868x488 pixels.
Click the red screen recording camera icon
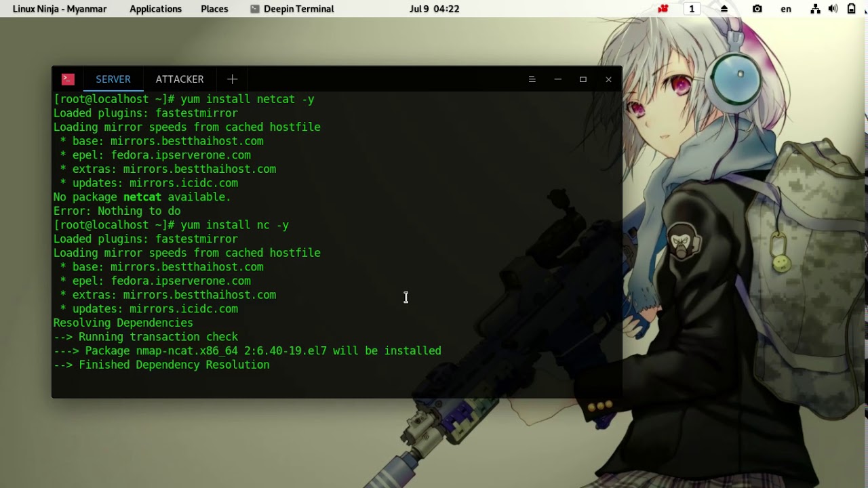[663, 9]
